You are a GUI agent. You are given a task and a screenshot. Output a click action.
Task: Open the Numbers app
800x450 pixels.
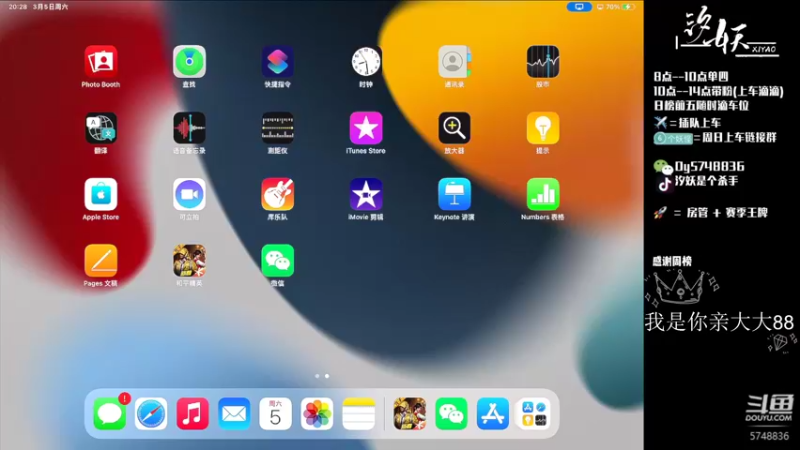(543, 194)
